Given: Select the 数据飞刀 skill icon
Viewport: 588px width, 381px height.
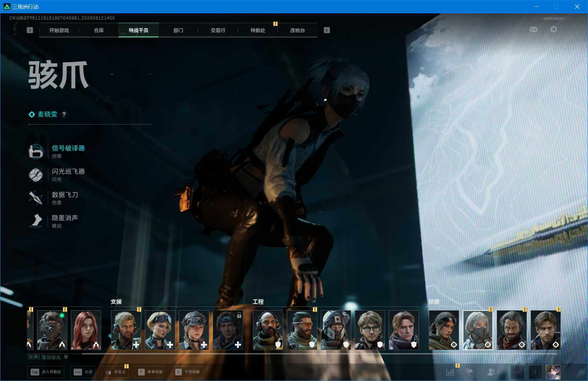Looking at the screenshot, I should click(36, 198).
